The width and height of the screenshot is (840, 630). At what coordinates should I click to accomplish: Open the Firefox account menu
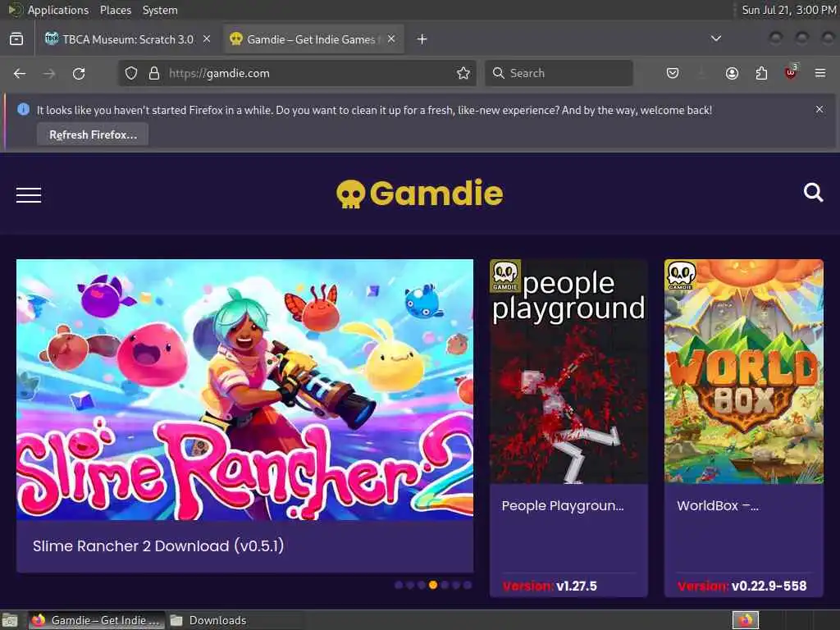pyautogui.click(x=732, y=73)
